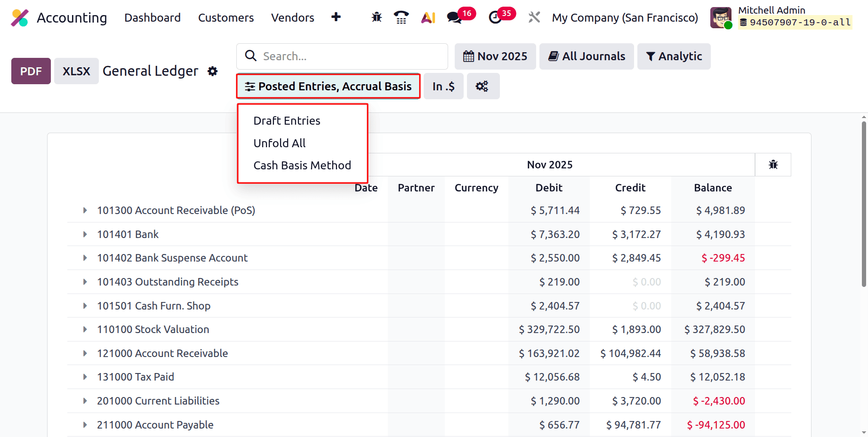868x437 pixels.
Task: Open the In .$ rounding dropdown
Action: tap(443, 86)
